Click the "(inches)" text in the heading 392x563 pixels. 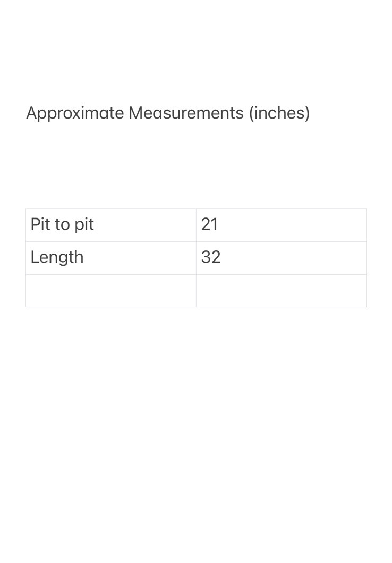[279, 113]
